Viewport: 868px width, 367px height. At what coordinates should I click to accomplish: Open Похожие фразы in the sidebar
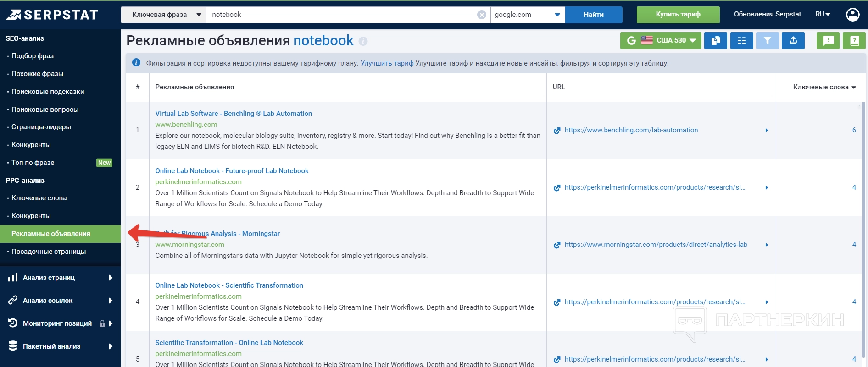click(38, 74)
